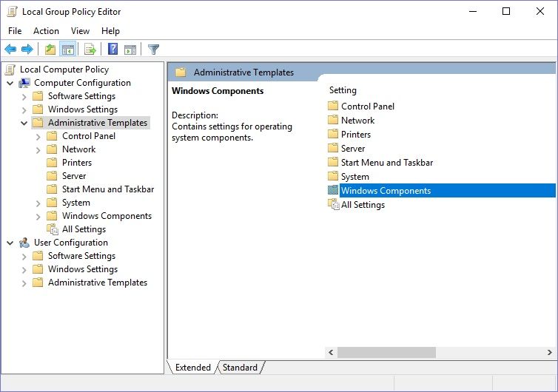Select Control Panel in the Setting list
Viewport: 558px width, 392px height.
click(368, 107)
